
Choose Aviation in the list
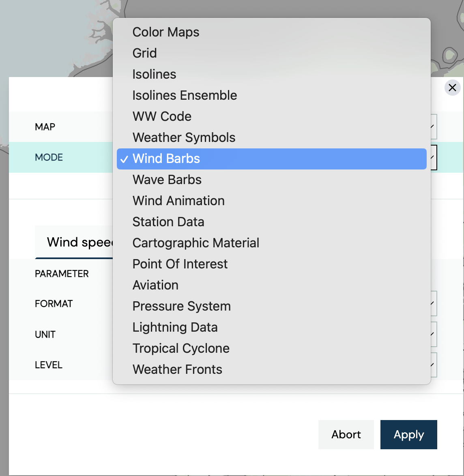[x=155, y=285]
